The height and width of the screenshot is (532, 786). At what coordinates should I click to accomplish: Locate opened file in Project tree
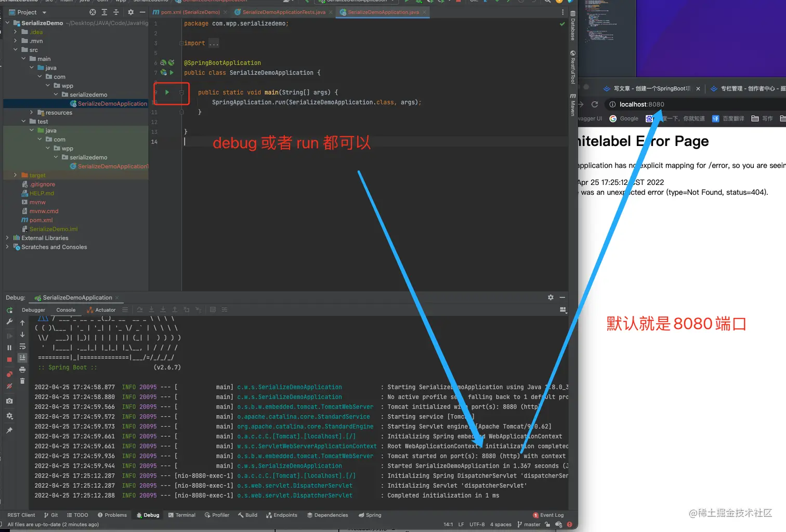[x=93, y=12]
